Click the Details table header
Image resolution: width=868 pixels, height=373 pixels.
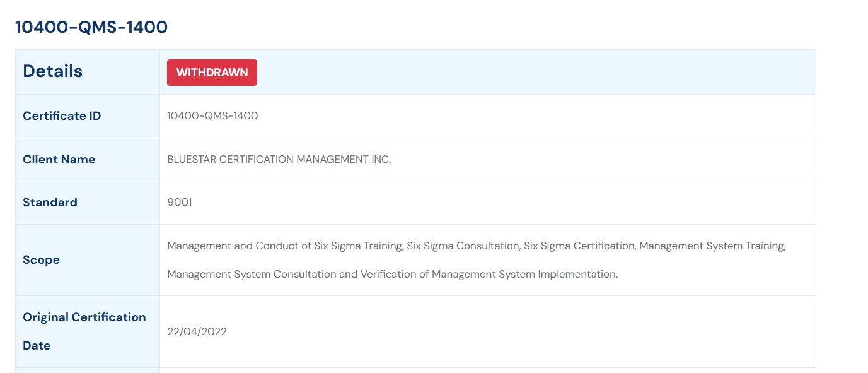pos(53,71)
